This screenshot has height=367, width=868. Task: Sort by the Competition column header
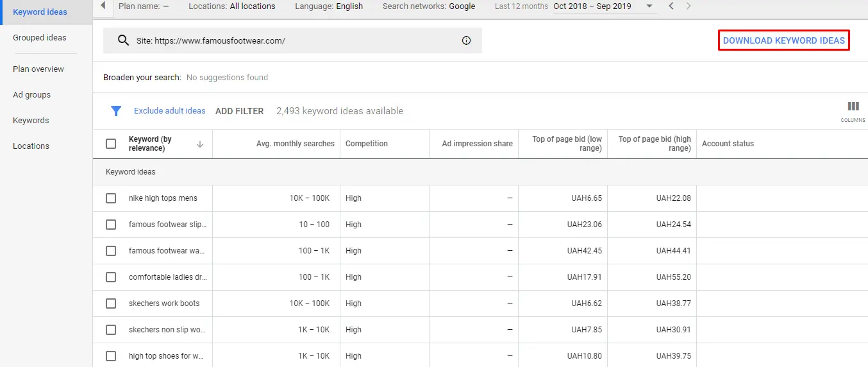pos(367,144)
